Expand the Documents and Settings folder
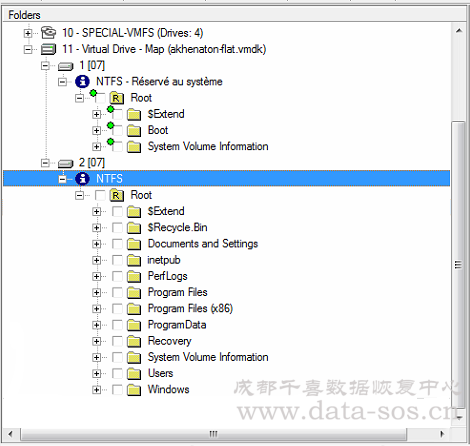 (x=97, y=244)
